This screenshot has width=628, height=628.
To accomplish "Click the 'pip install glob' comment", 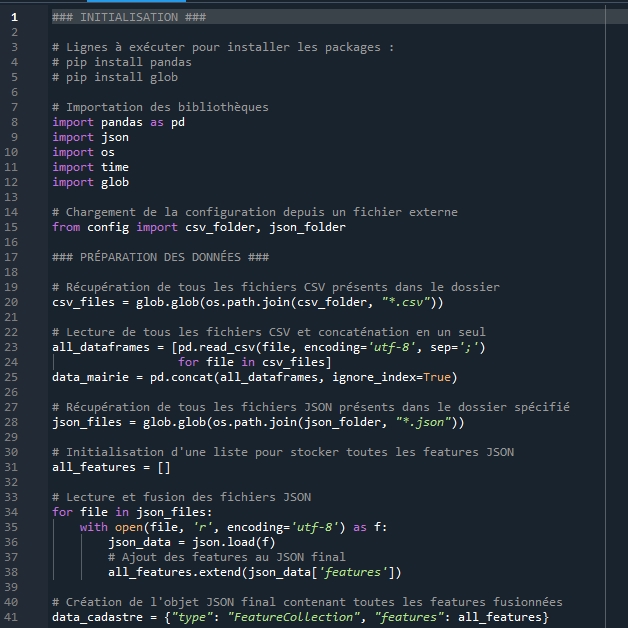I will tap(121, 77).
